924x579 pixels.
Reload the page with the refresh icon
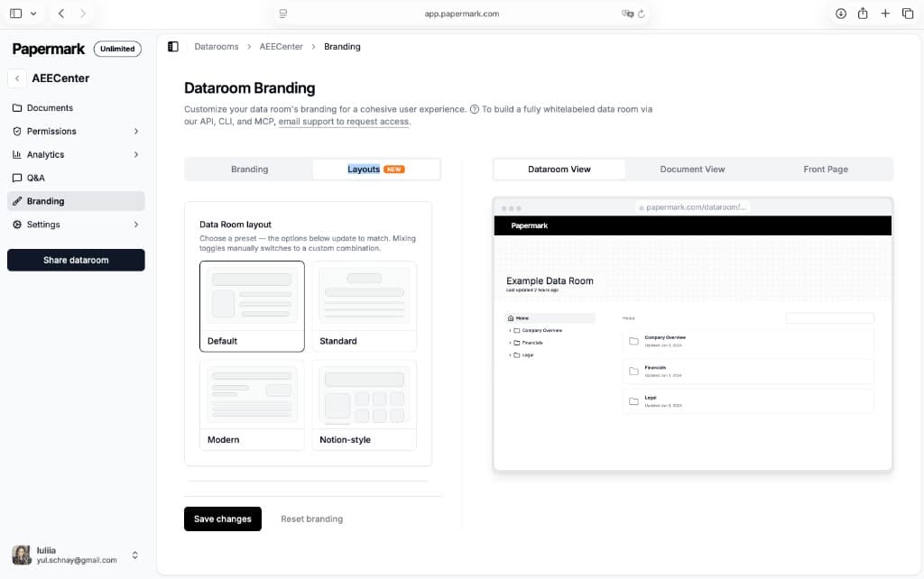coord(642,14)
